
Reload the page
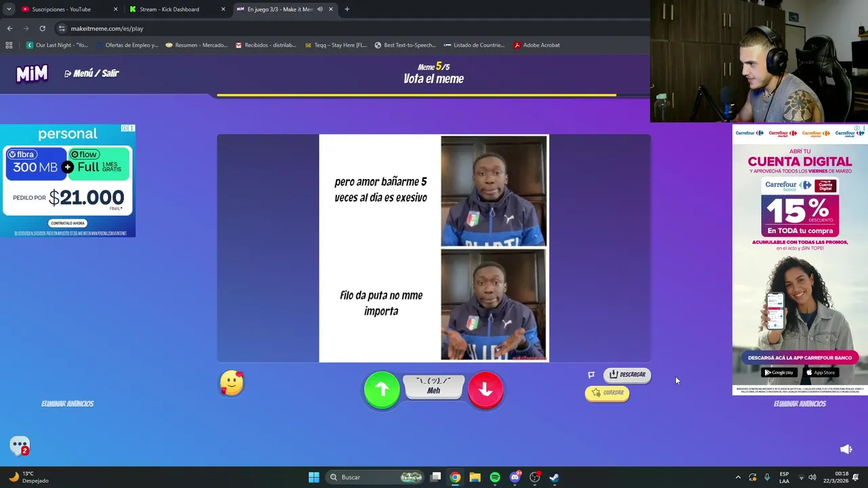42,28
